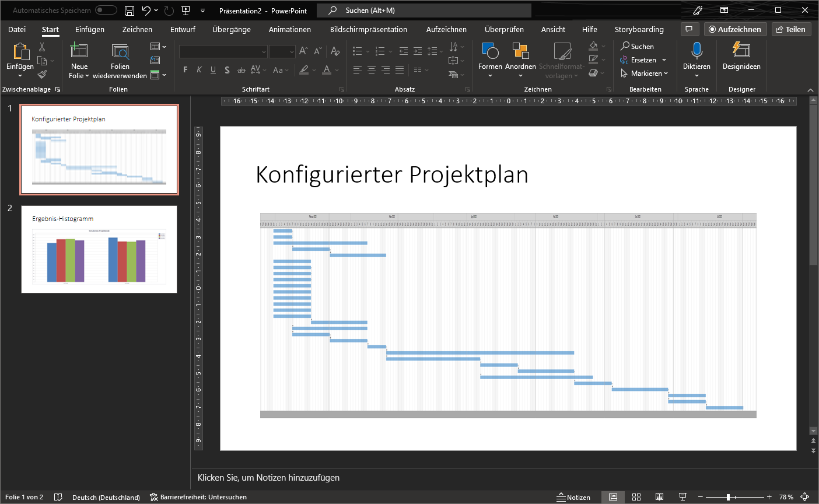Open the Storyboarding menu tab
This screenshot has width=819, height=504.
(x=639, y=29)
